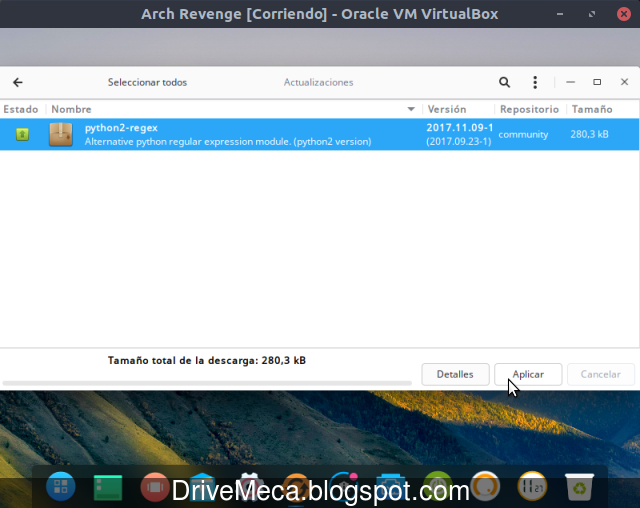Click the Detalles button
This screenshot has height=508, width=640.
[x=455, y=374]
